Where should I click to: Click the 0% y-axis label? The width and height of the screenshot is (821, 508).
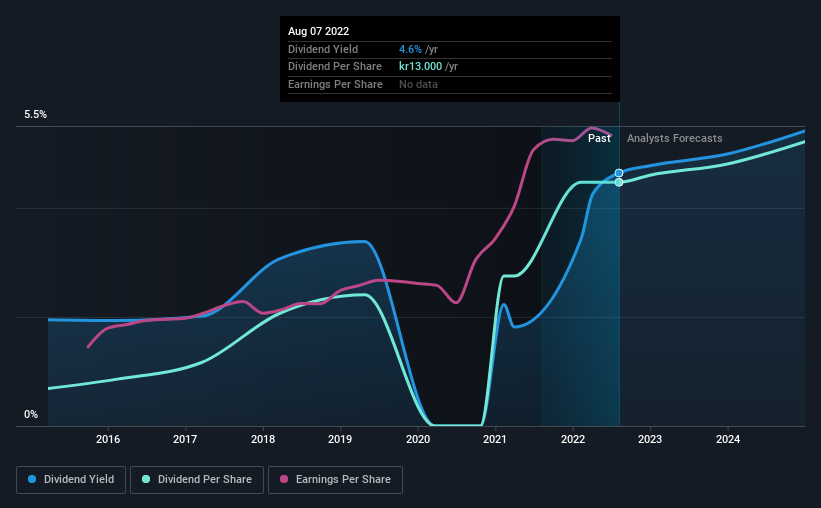31,414
